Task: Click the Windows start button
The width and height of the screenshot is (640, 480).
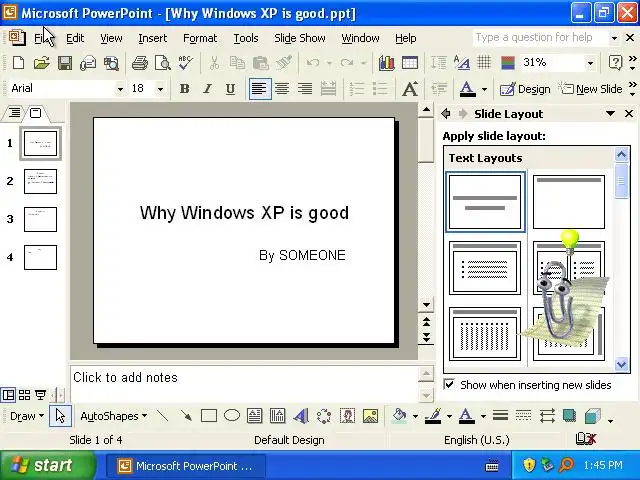Action: click(47, 465)
